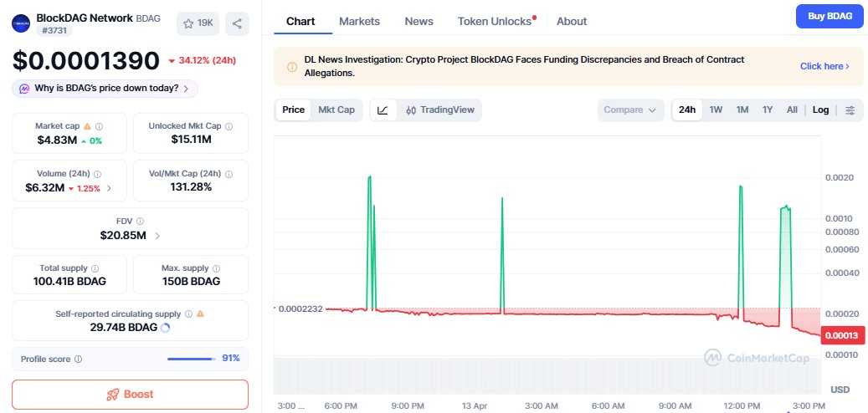Click the AI icon beside 'Why is BDAG's price down'
The image size is (868, 413).
(x=24, y=89)
